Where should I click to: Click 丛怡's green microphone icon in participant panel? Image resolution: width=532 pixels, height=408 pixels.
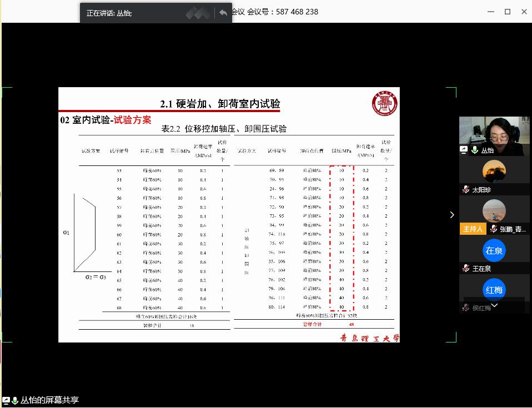[475, 150]
